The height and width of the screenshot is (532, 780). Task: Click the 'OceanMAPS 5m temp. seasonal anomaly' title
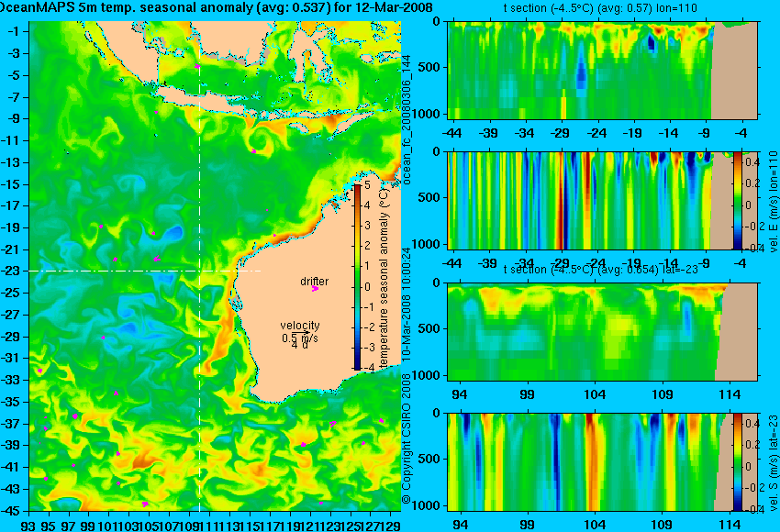click(216, 7)
